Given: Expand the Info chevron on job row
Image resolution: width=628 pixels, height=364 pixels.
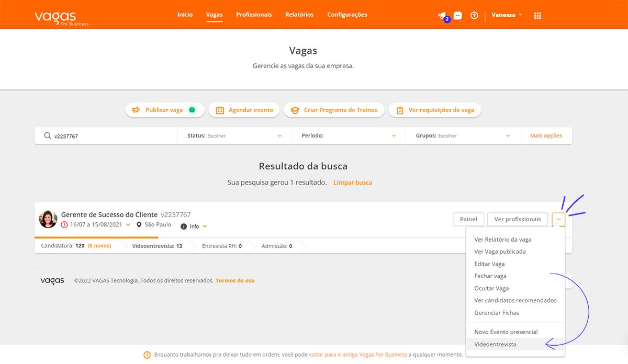Looking at the screenshot, I should click(205, 226).
